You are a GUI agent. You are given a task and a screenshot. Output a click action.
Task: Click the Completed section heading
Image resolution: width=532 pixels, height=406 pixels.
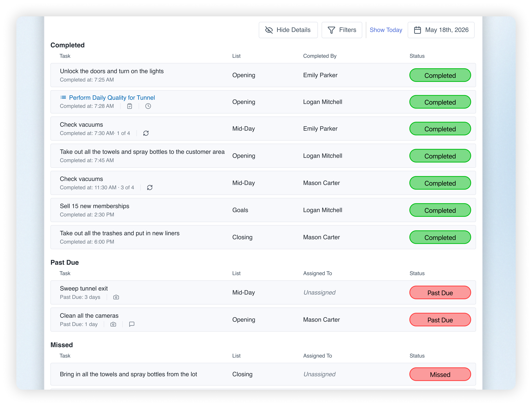[67, 45]
